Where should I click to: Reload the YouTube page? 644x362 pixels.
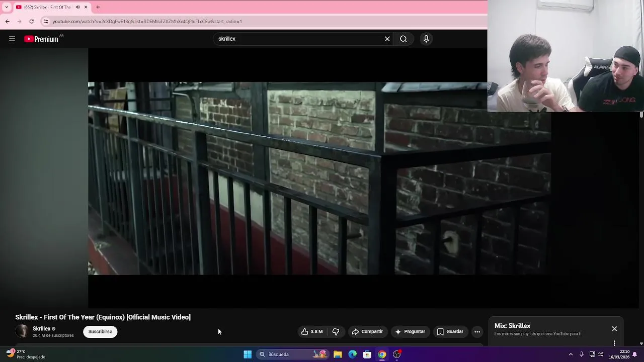point(31,22)
